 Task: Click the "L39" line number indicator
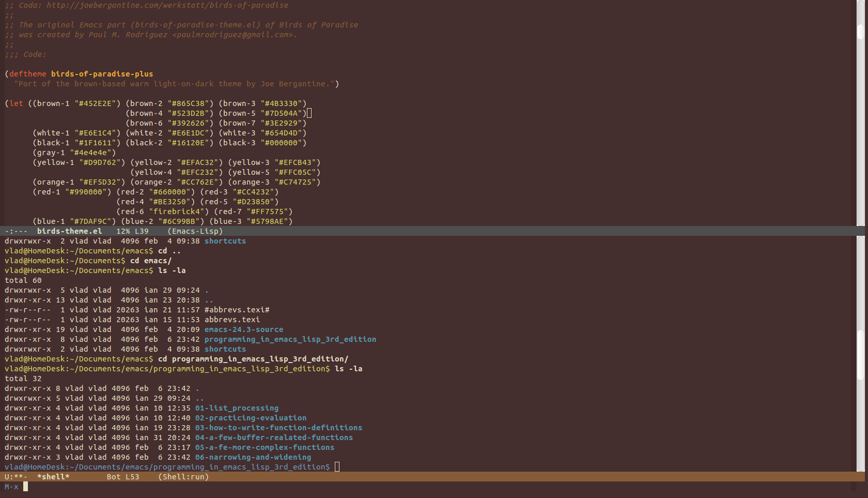[x=142, y=231]
